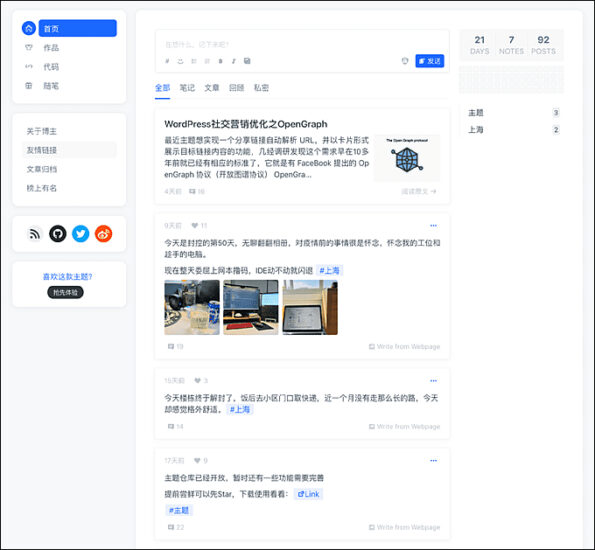Toggle italic in editor toolbar
The image size is (595, 550).
234,61
